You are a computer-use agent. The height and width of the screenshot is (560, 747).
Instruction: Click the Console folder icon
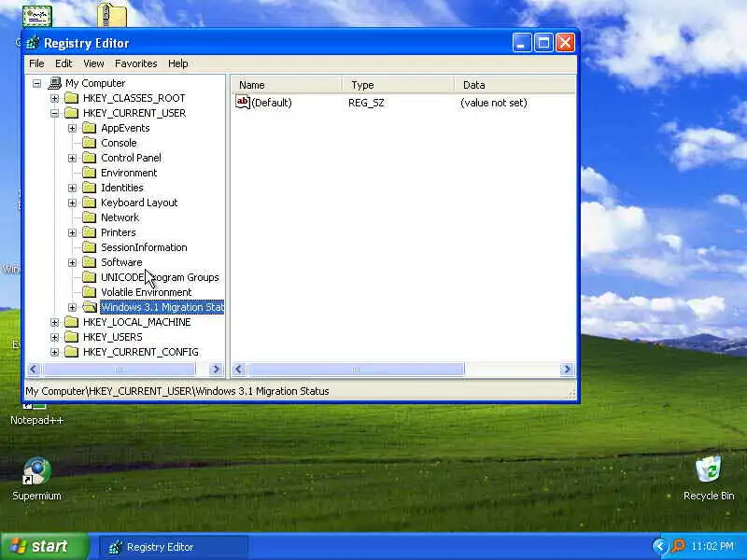(x=89, y=143)
